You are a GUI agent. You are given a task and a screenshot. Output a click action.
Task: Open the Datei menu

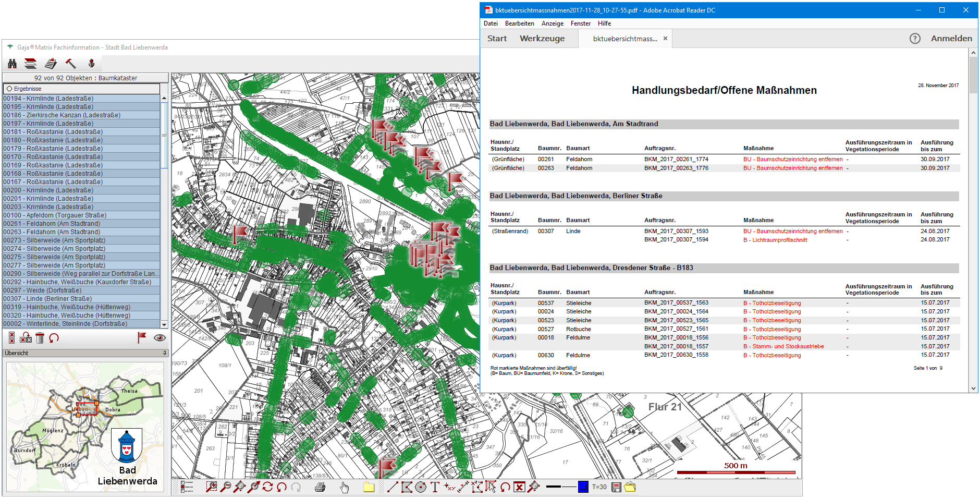coord(491,23)
